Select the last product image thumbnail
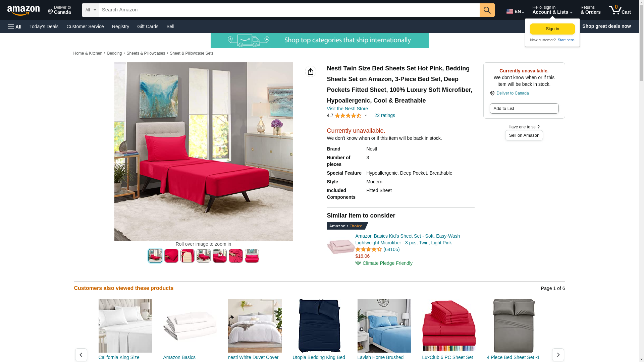This screenshot has height=362, width=644. (x=252, y=256)
